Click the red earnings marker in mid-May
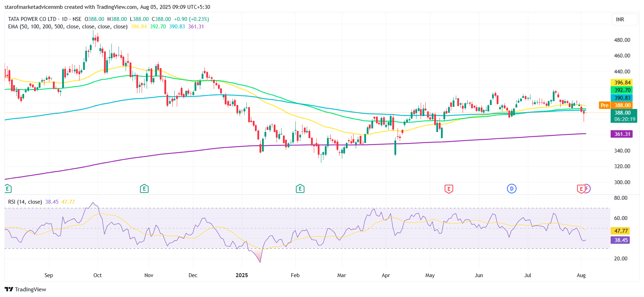The height and width of the screenshot is (297, 644). coord(449,189)
